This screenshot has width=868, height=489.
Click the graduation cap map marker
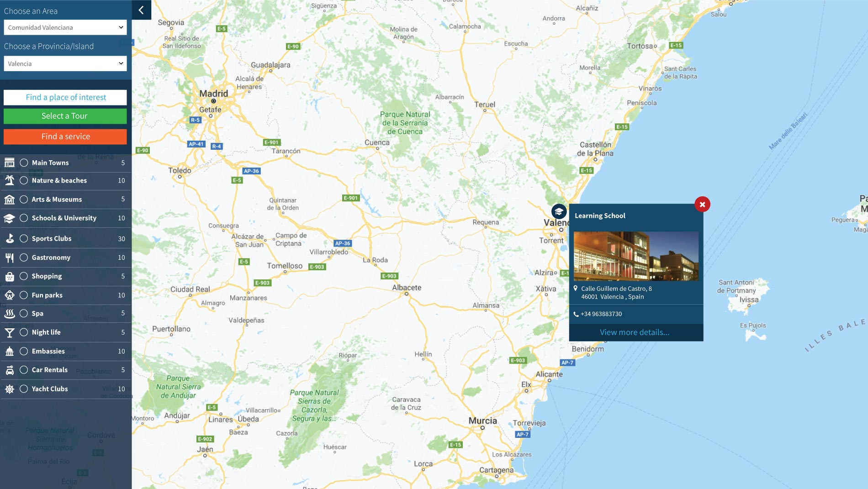tap(559, 211)
